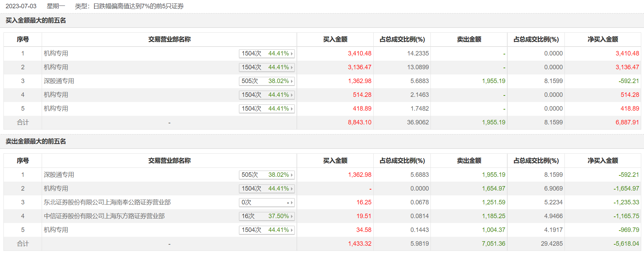Click 机构专用 in sell-table row 5
This screenshot has width=644, height=254.
coord(56,230)
